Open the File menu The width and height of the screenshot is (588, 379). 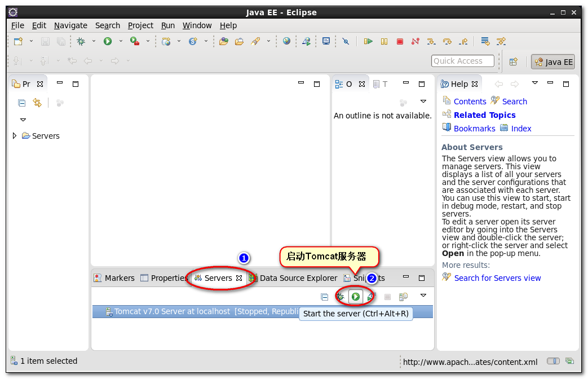17,25
